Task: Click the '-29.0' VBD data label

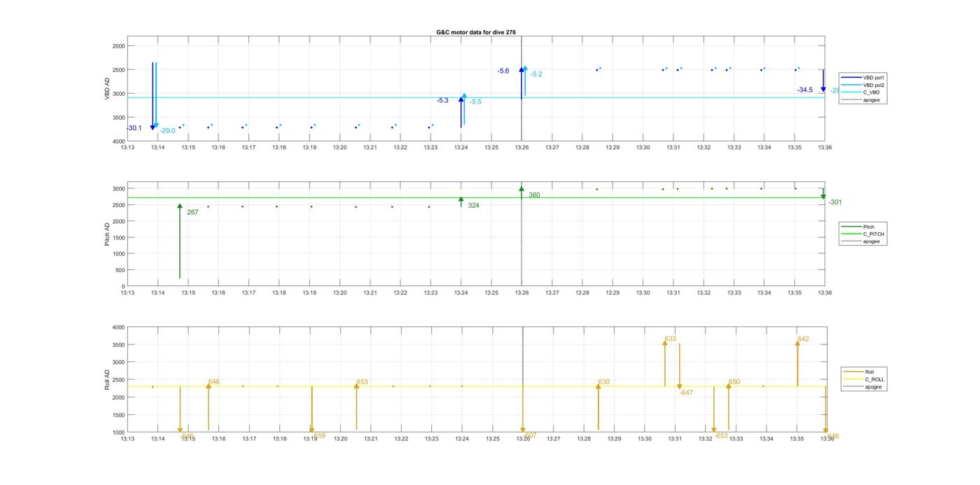Action: [x=167, y=131]
